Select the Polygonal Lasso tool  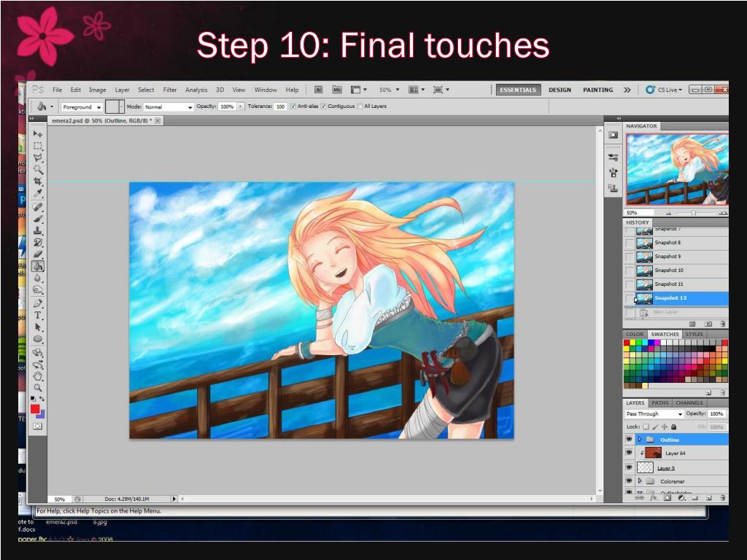point(38,157)
